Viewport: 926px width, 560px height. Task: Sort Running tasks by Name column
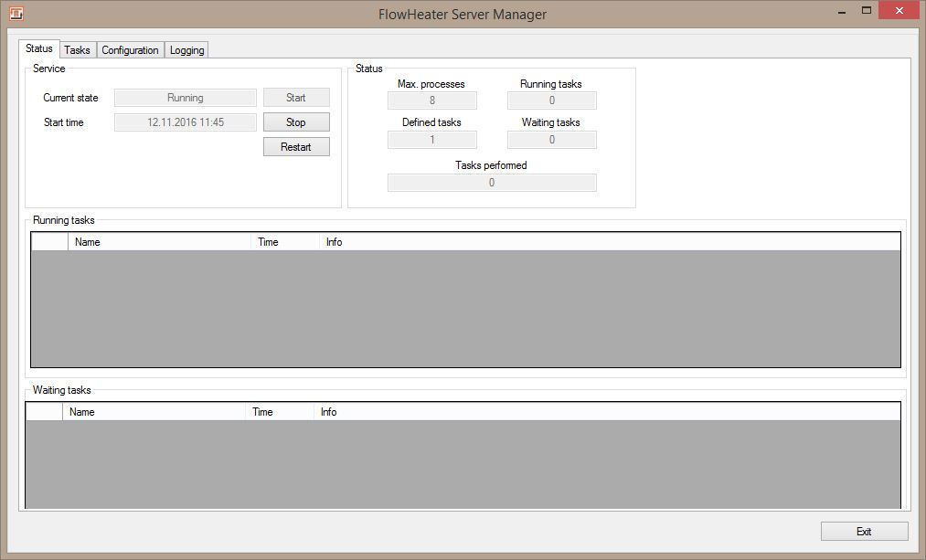pyautogui.click(x=159, y=242)
